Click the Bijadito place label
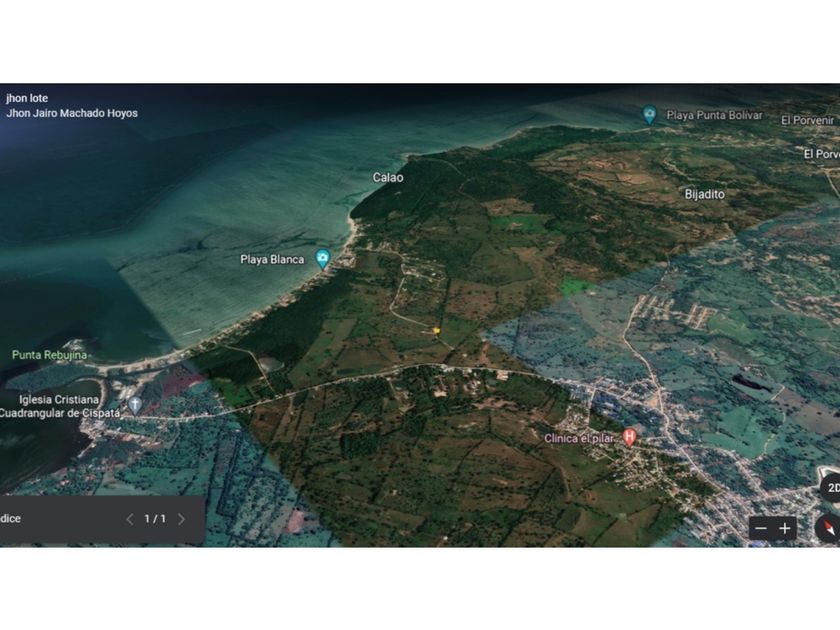The width and height of the screenshot is (840, 630). click(704, 194)
